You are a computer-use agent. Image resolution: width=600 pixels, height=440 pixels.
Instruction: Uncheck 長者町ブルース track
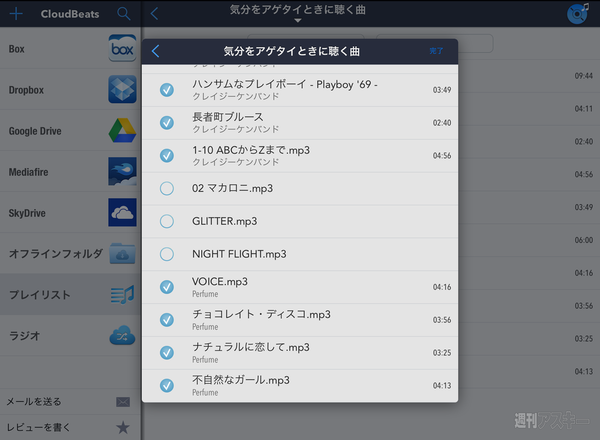point(167,123)
